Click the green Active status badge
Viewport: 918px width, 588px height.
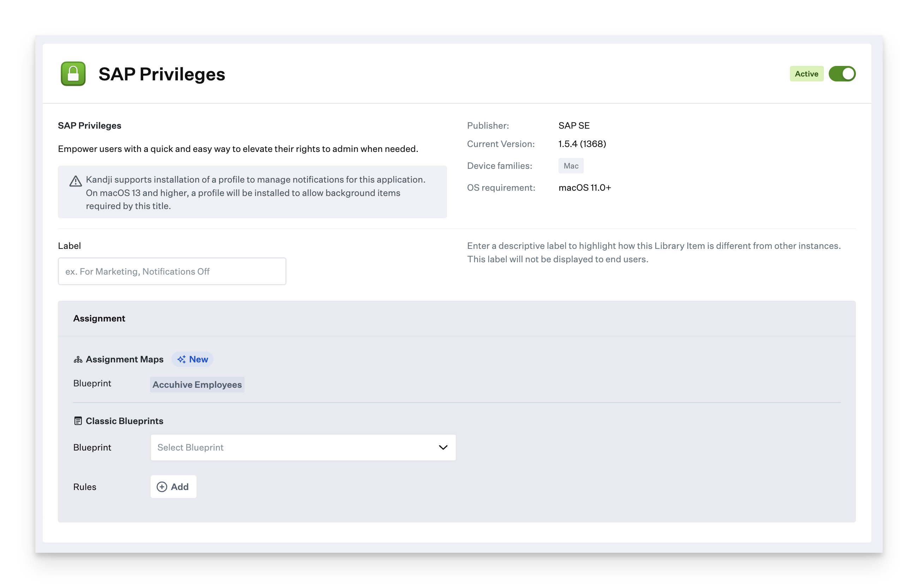coord(806,74)
